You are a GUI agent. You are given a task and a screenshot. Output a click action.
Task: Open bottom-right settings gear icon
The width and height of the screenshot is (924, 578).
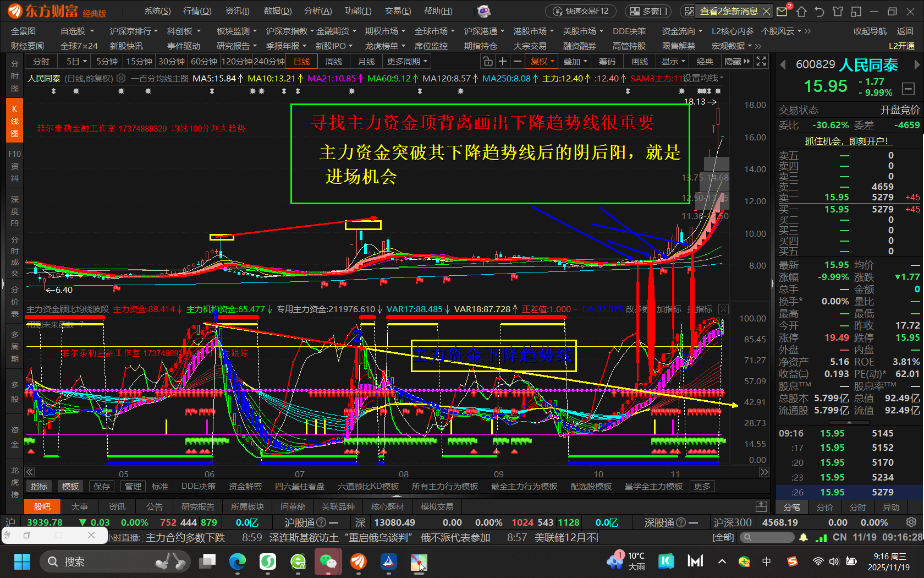pos(911,522)
